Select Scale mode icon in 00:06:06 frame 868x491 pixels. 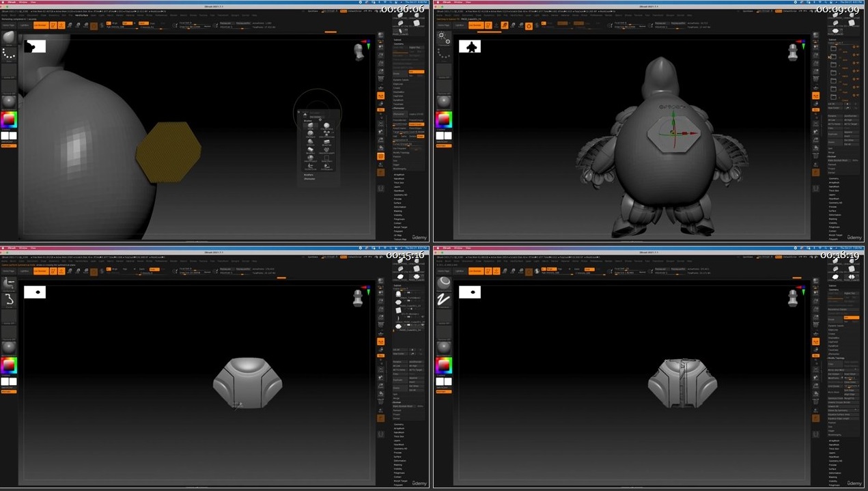click(x=78, y=25)
